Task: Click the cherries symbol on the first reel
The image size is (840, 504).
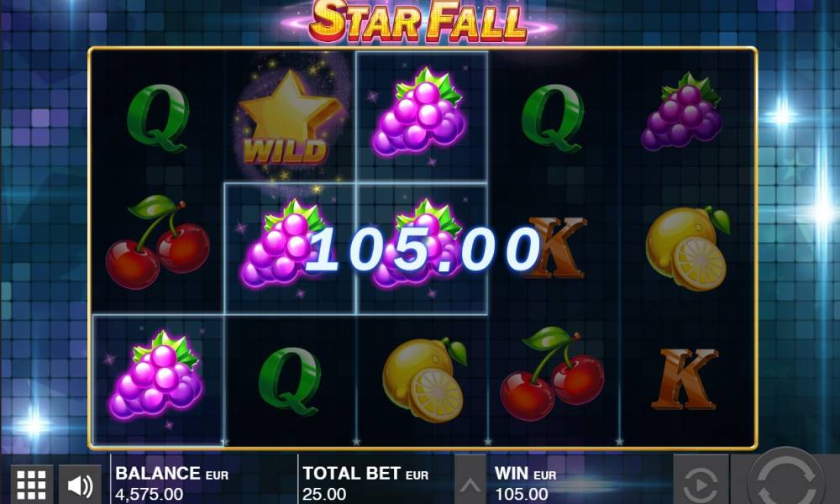Action: pyautogui.click(x=158, y=242)
